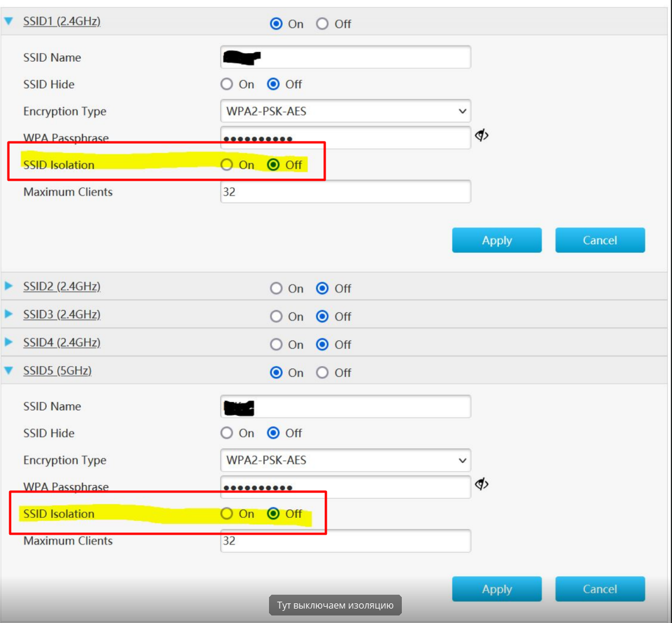Focus the SSID5 WPA Passphrase field
This screenshot has height=623, width=672.
345,487
